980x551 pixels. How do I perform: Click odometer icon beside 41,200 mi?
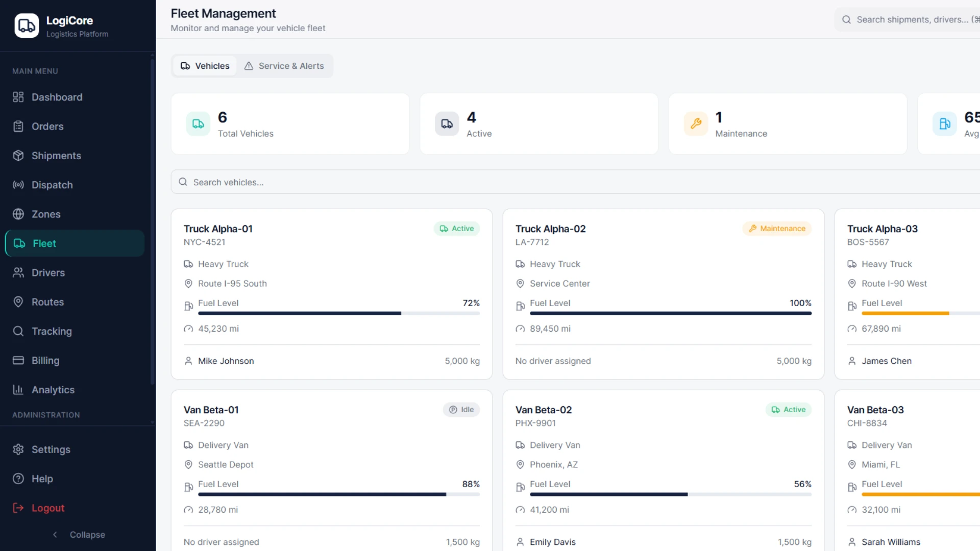pyautogui.click(x=520, y=510)
